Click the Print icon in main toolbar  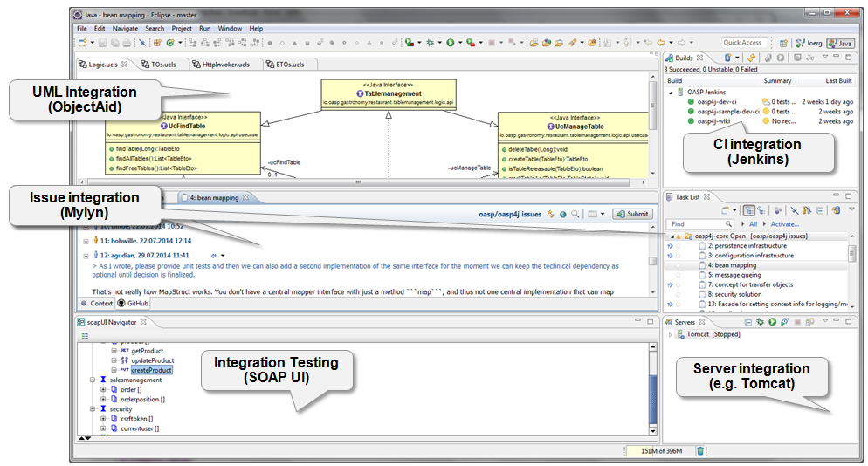[127, 43]
